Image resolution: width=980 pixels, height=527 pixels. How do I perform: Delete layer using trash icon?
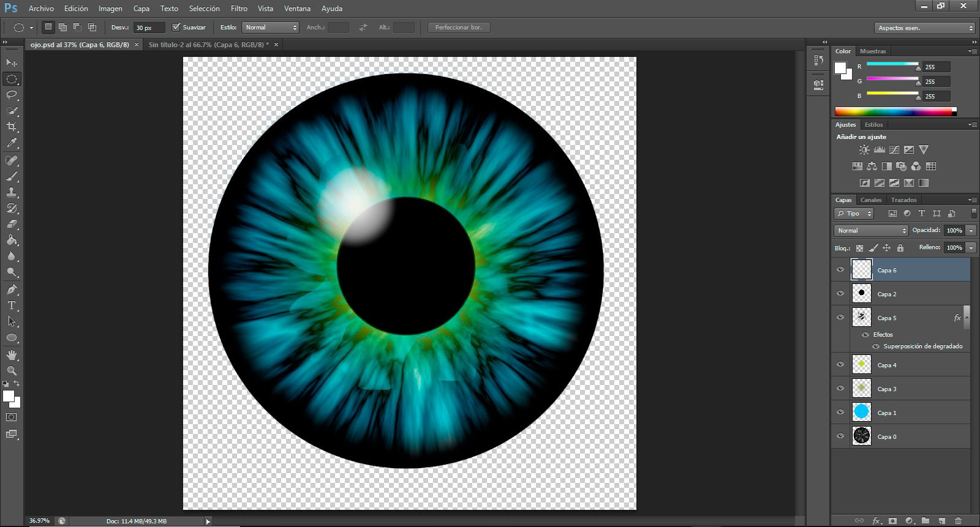point(959,521)
